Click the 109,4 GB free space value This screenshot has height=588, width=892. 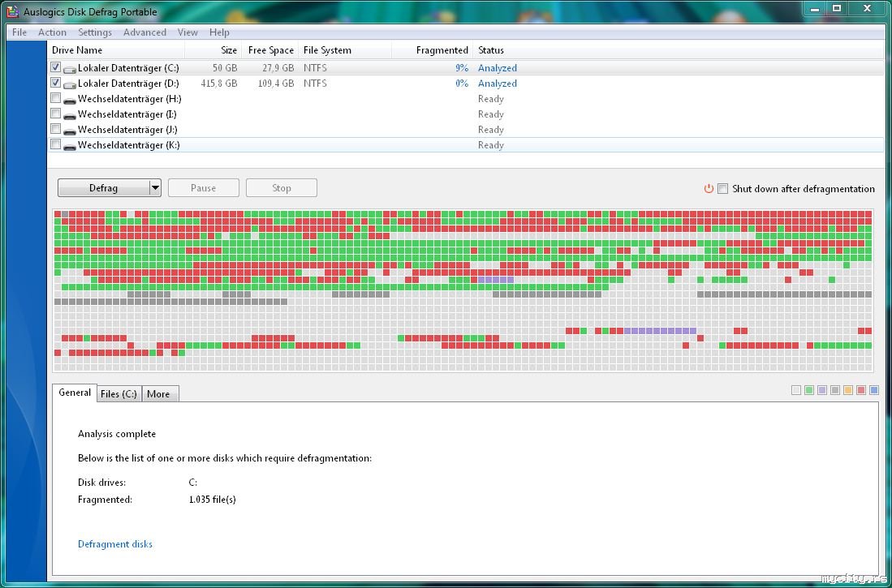coord(276,84)
